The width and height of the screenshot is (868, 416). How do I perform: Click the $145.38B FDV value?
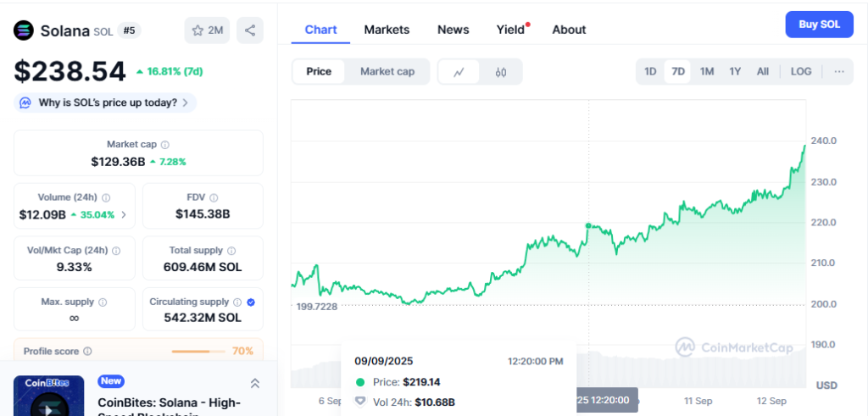pyautogui.click(x=203, y=214)
